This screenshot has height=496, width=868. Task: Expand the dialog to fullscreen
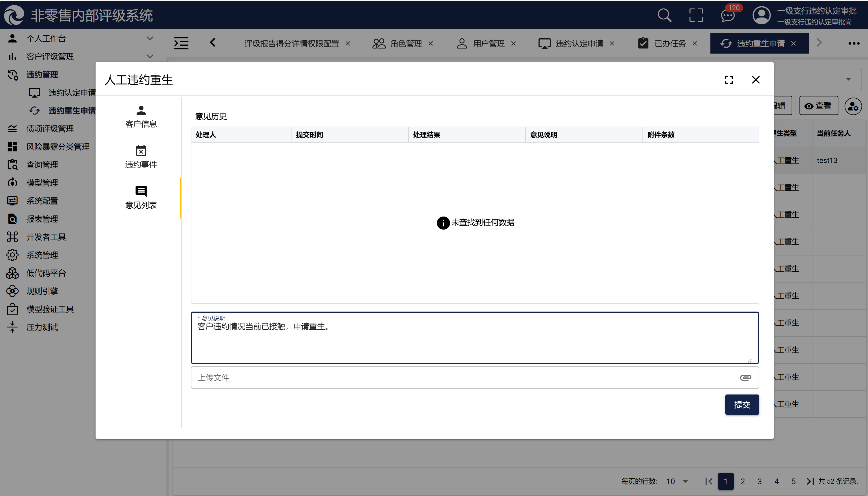[x=728, y=80]
